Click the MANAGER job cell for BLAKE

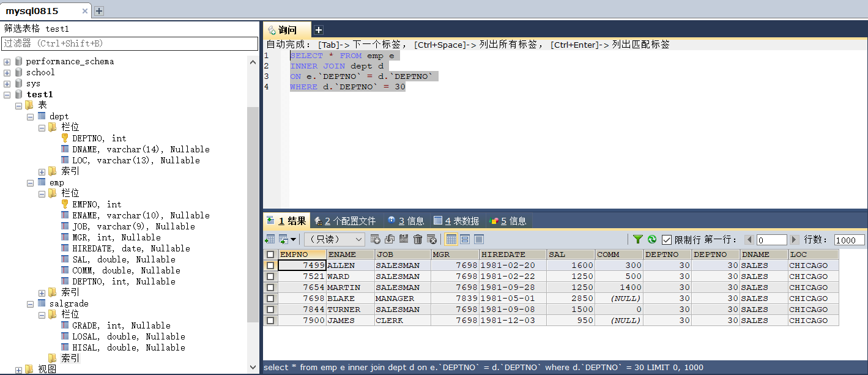click(x=402, y=299)
